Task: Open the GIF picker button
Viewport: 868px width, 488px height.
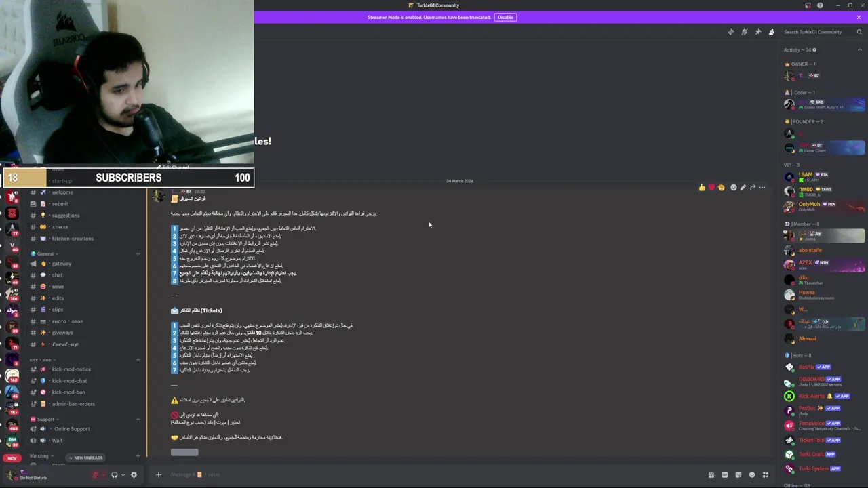Action: (724, 475)
